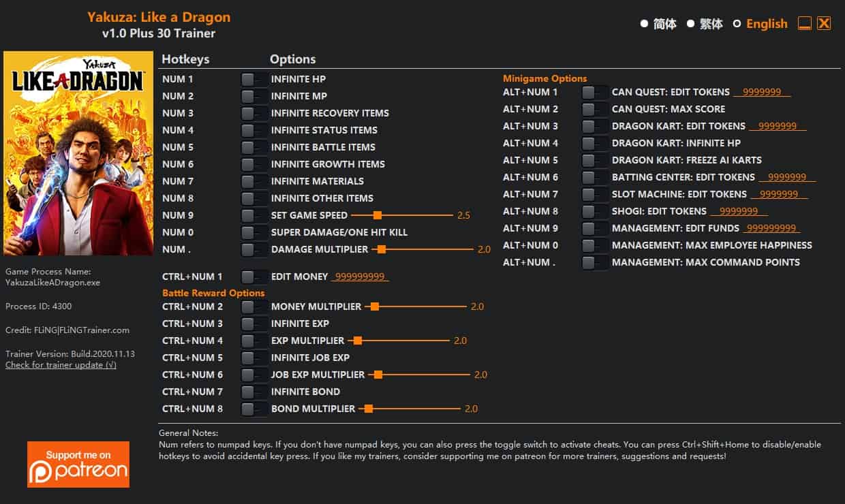Click the Yakuza Like a Dragon cover art
The height and width of the screenshot is (504, 845).
78,153
